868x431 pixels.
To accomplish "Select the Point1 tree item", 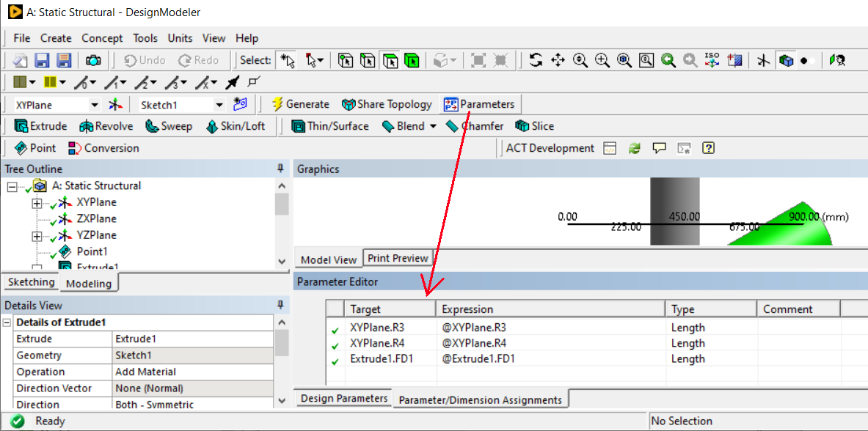I will [x=92, y=251].
